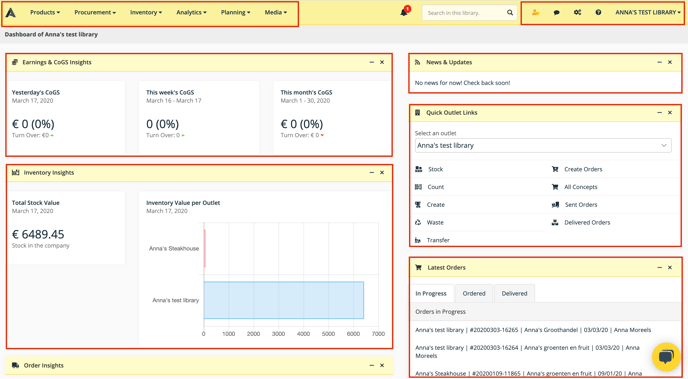Focus the Search in this library field

(x=465, y=13)
